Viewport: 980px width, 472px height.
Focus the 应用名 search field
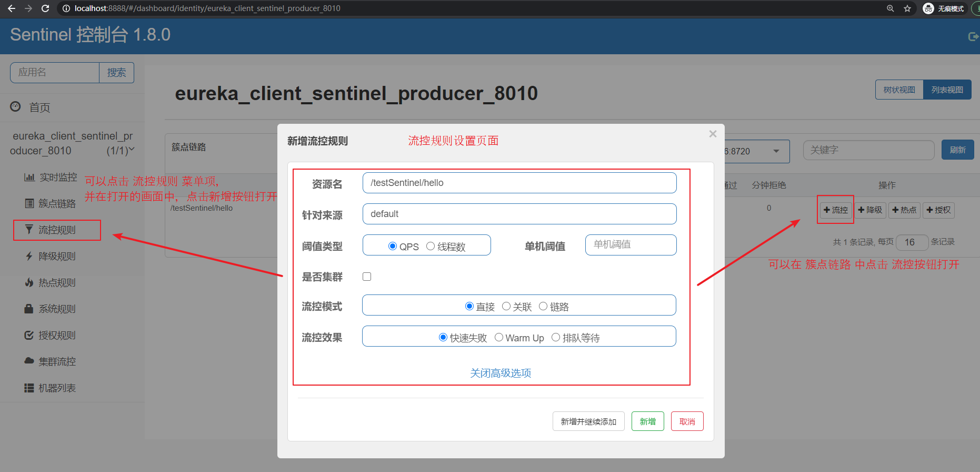(55, 73)
